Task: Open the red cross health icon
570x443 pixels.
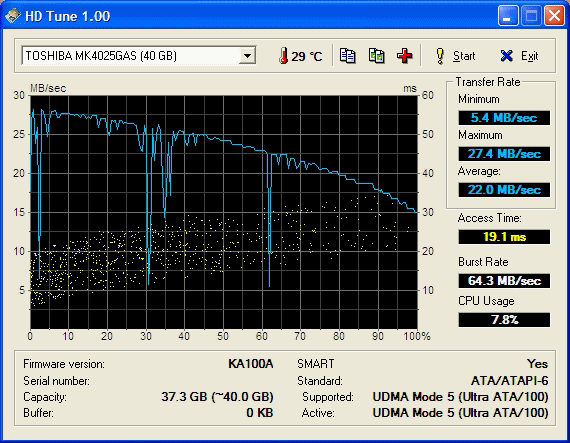Action: [x=405, y=56]
